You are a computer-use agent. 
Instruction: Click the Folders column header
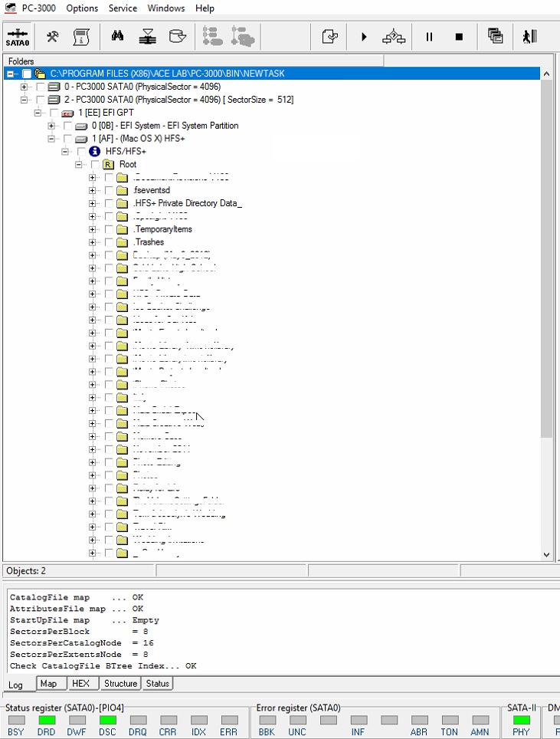pyautogui.click(x=194, y=61)
